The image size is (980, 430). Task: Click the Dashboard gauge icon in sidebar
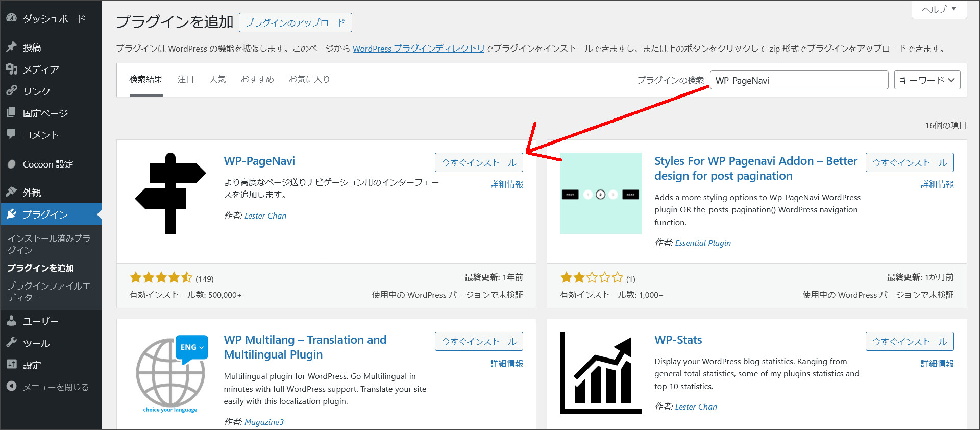(12, 18)
